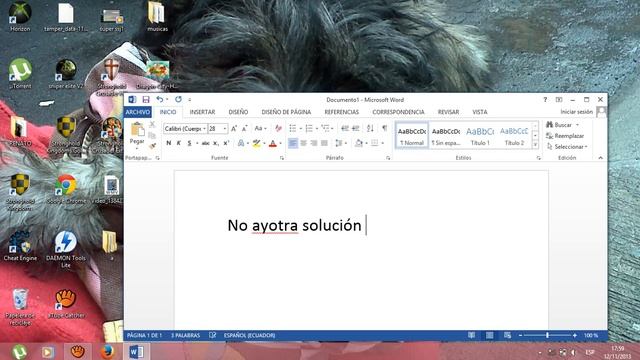Switch to DISEÑO DE PÁGINA tab

(286, 112)
